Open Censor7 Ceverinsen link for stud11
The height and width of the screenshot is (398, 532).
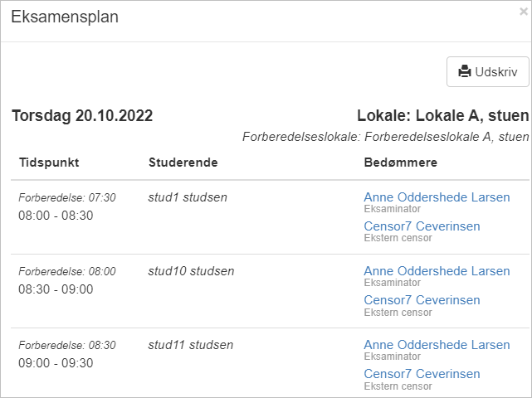(422, 374)
